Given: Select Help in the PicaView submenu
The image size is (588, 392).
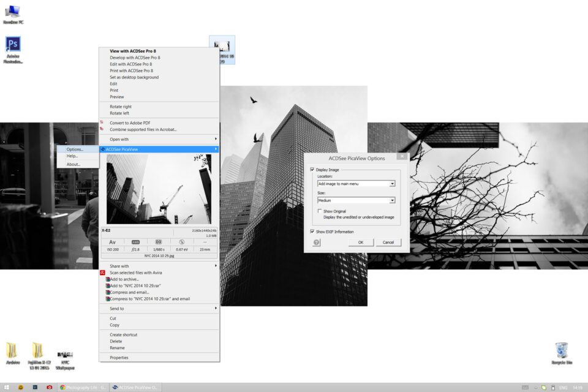Looking at the screenshot, I should point(78,156).
